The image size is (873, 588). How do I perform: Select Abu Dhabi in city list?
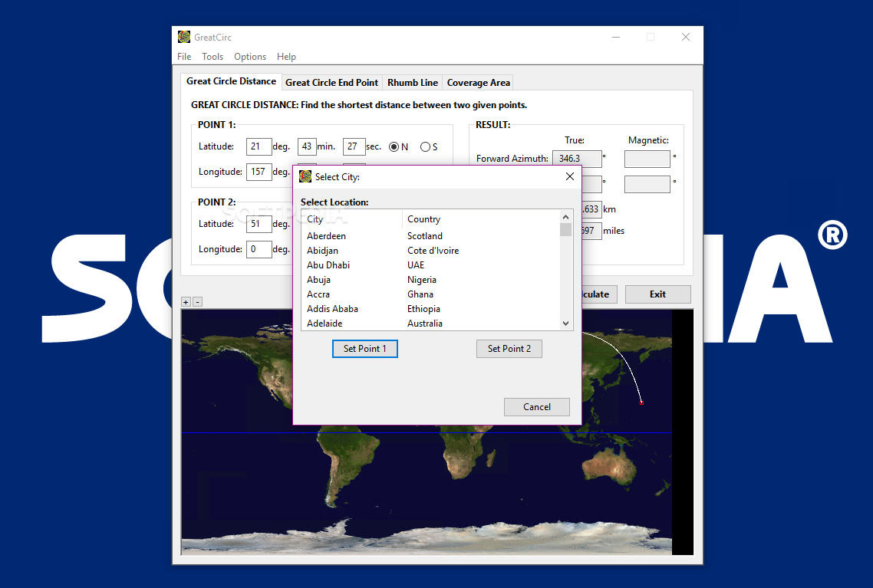coord(328,264)
